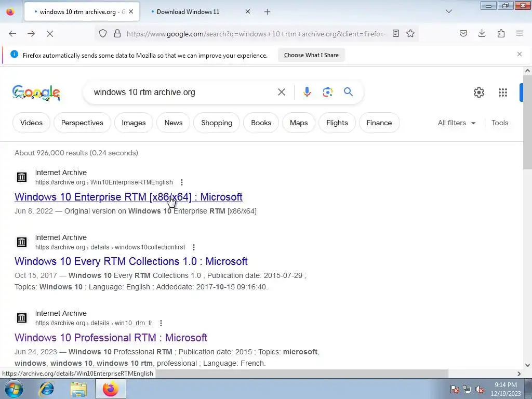Open the Firefox hamburger application menu
The height and width of the screenshot is (399, 532).
[520, 33]
